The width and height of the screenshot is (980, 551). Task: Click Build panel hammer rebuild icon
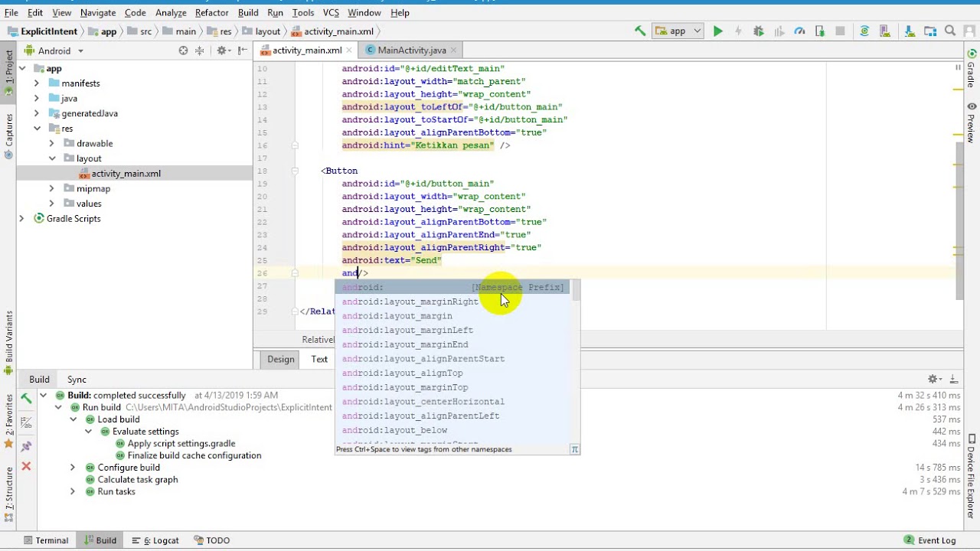point(26,398)
